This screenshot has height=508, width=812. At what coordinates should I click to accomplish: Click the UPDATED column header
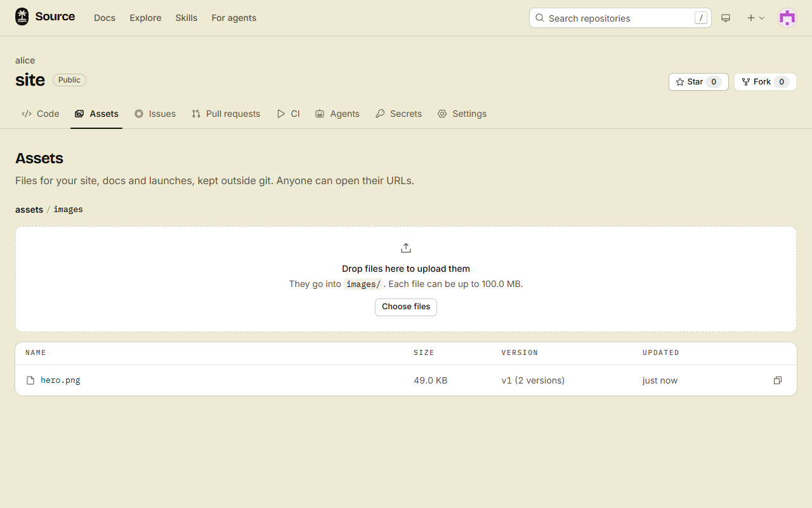pyautogui.click(x=661, y=352)
